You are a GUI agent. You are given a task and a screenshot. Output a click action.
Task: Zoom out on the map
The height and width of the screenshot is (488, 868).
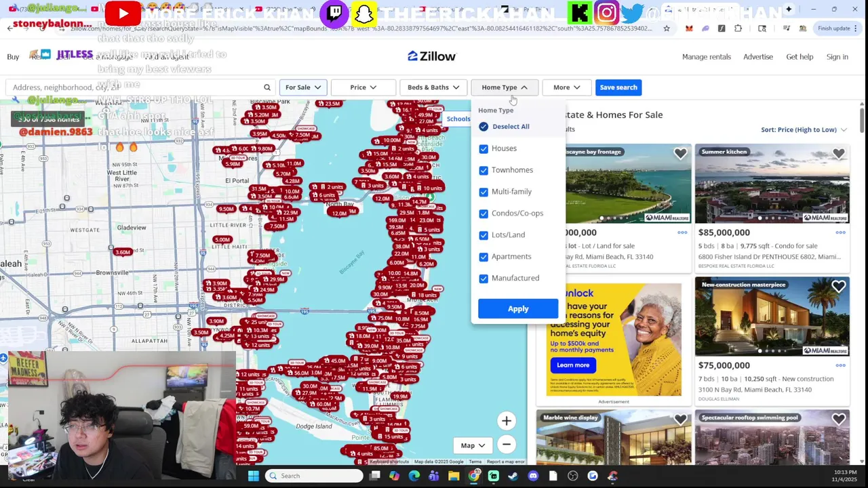506,445
